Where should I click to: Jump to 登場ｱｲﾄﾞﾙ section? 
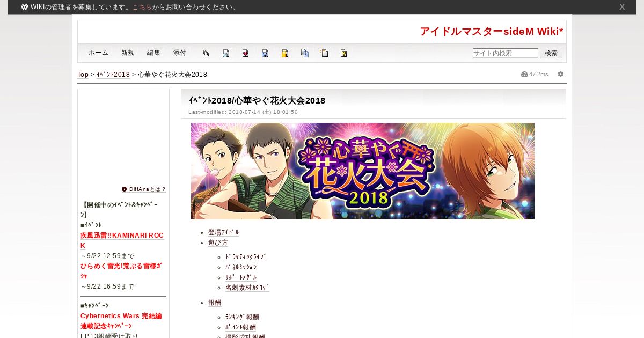click(224, 232)
